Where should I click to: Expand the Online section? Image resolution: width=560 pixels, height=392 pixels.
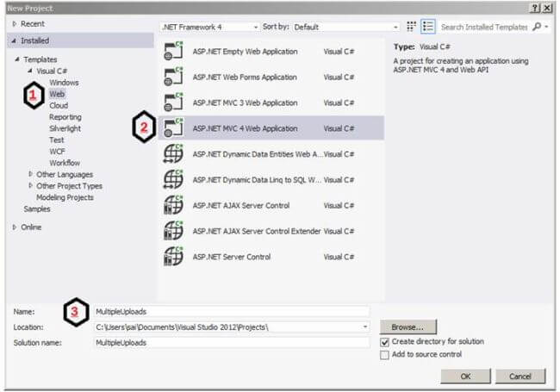(15, 227)
